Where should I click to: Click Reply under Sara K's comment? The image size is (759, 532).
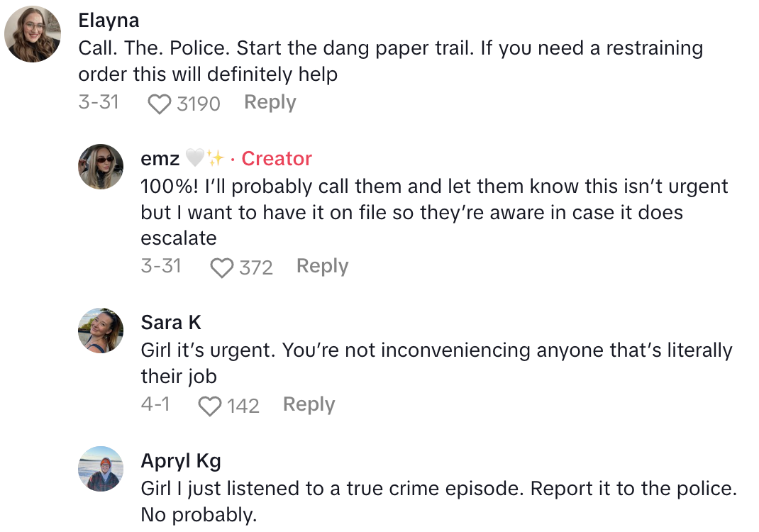click(x=309, y=404)
